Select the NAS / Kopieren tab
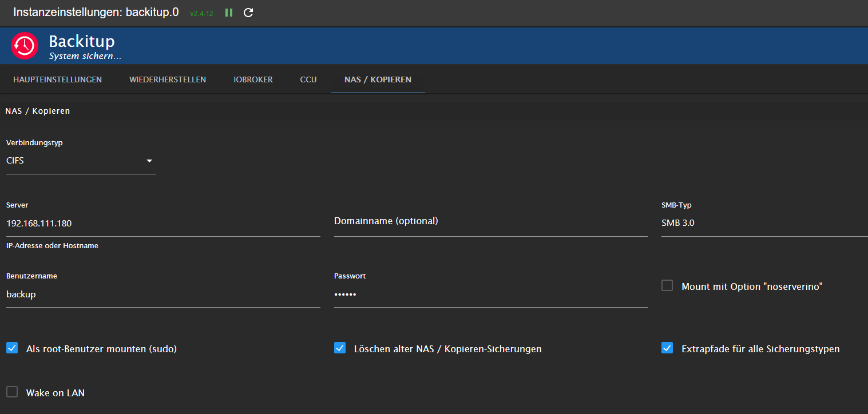The width and height of the screenshot is (868, 414). 377,79
